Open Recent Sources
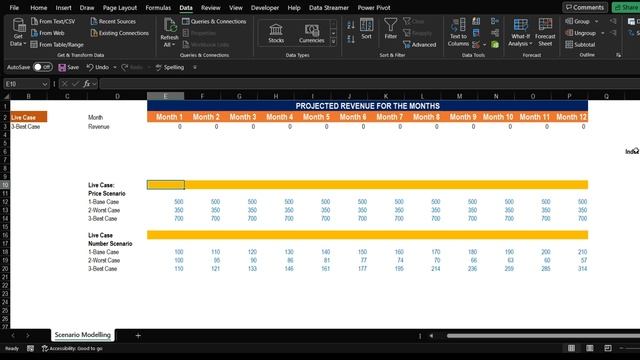 pos(113,21)
